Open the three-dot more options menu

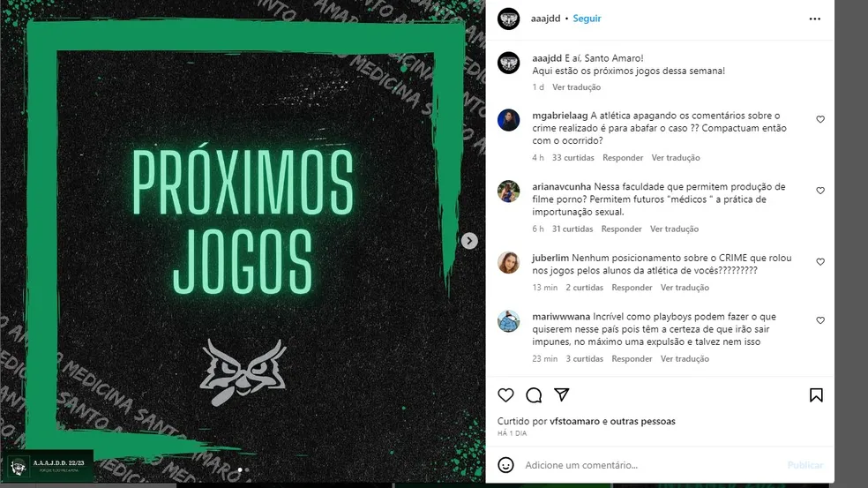pyautogui.click(x=815, y=19)
